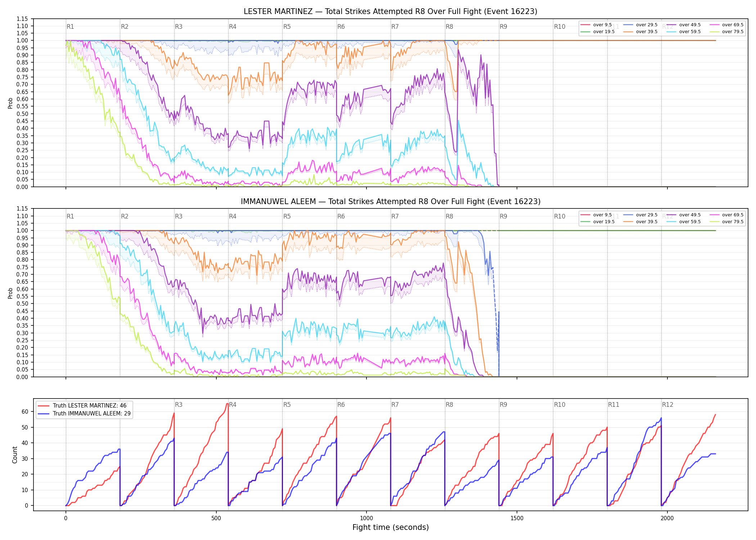The image size is (756, 540).
Task: Click the R12 round label in the Count chart
Action: 667,405
